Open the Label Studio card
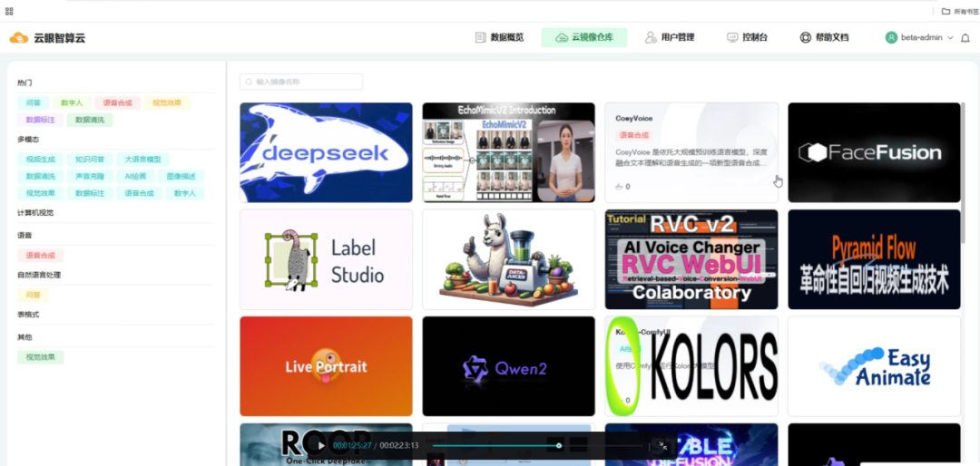 327,259
